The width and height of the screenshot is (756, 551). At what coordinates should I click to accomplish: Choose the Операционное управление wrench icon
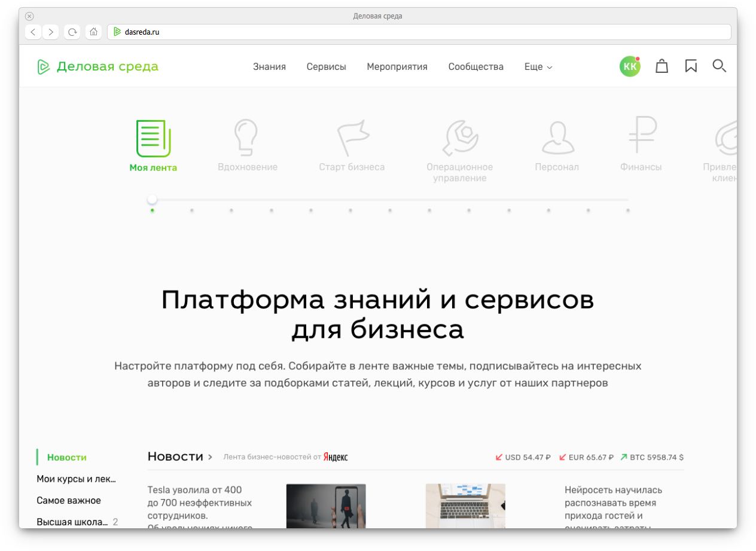[459, 138]
